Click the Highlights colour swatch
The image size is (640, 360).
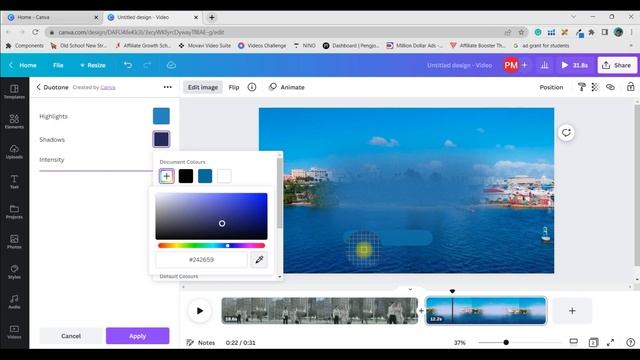point(161,116)
